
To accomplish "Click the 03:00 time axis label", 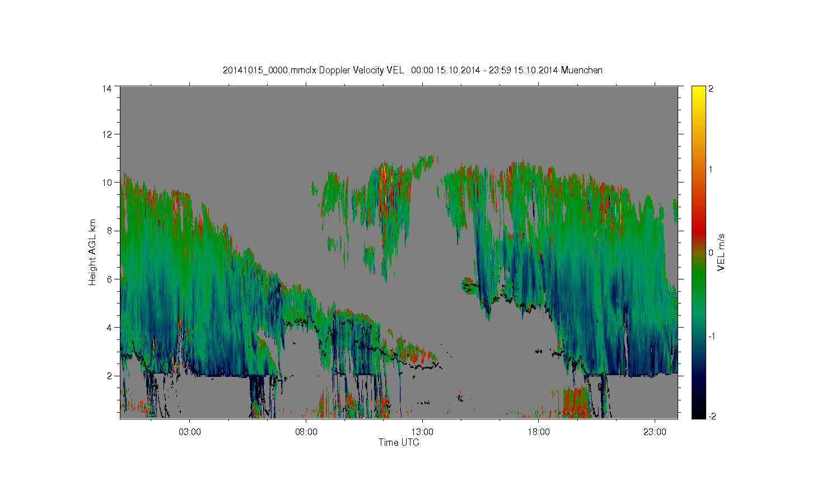I will (x=189, y=432).
